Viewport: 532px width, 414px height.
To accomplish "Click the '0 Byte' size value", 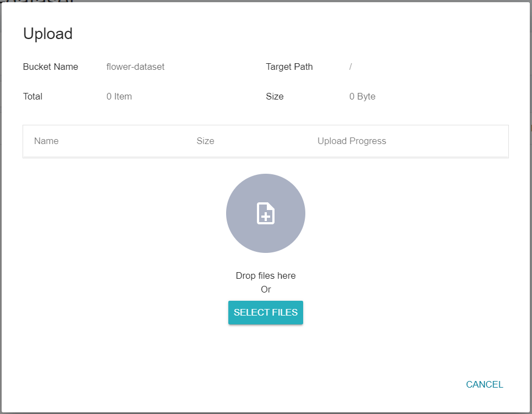I will click(362, 97).
